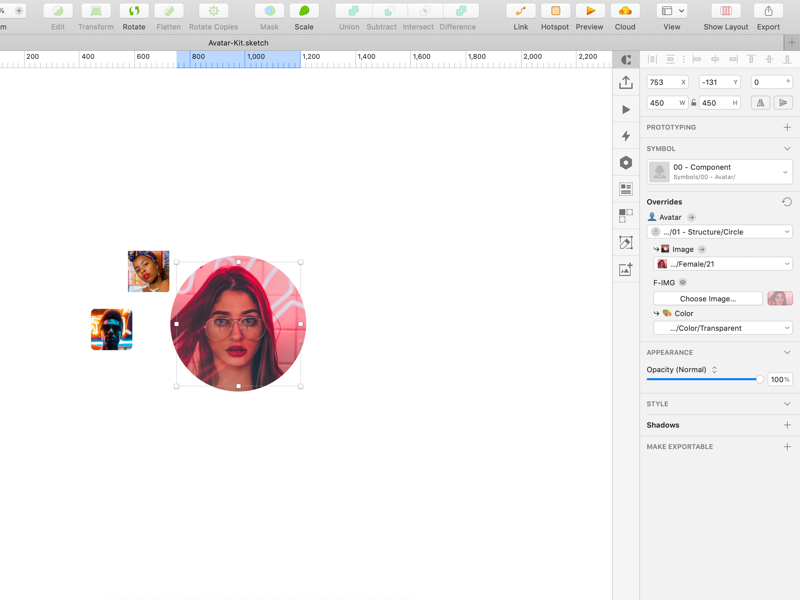Click the Rotate tool in the toolbar
Image resolution: width=800 pixels, height=600 pixels.
133,11
